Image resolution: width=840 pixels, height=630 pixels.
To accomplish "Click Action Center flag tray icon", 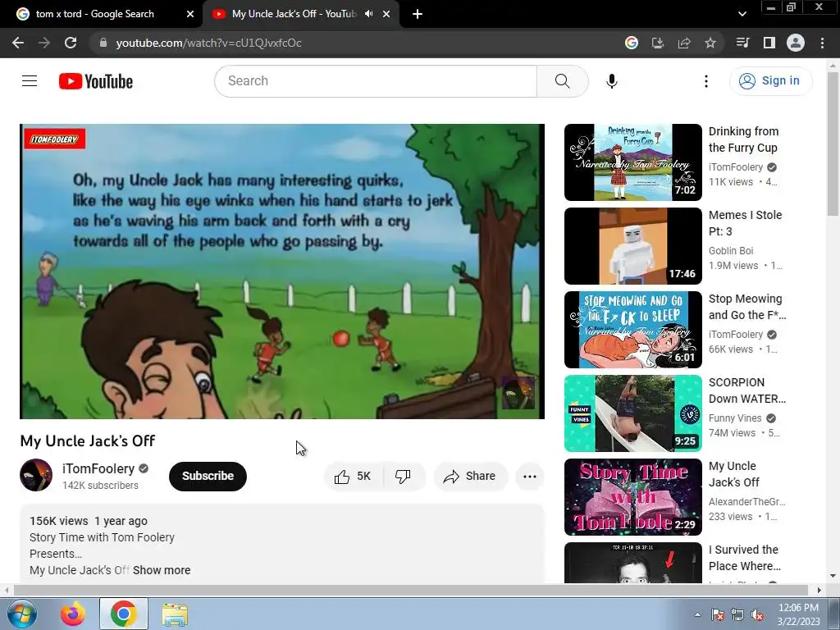I will 717,614.
